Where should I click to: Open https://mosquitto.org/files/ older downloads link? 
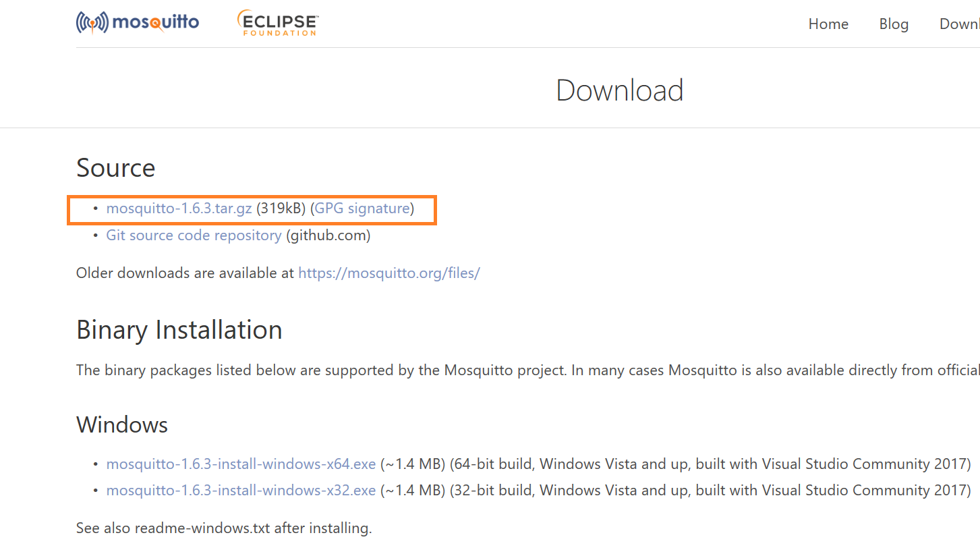[x=388, y=273]
